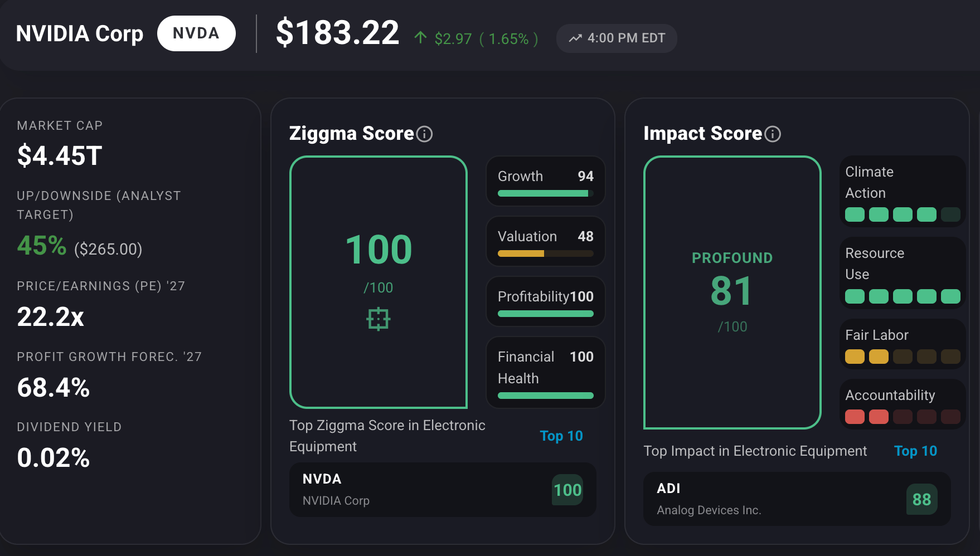
Task: Open the ADI Analog Devices Inc. row
Action: click(x=797, y=499)
